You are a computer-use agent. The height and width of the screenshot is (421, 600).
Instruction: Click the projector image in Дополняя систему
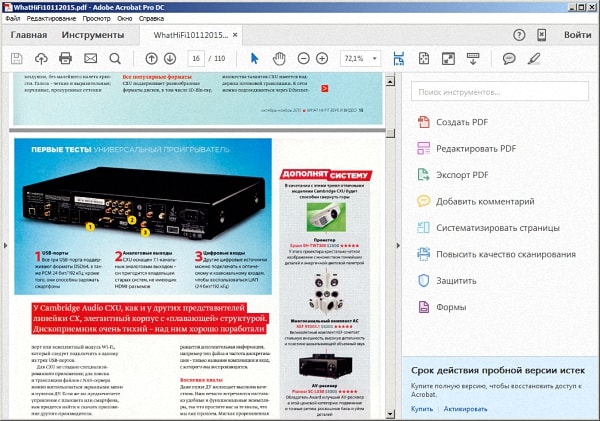[326, 217]
